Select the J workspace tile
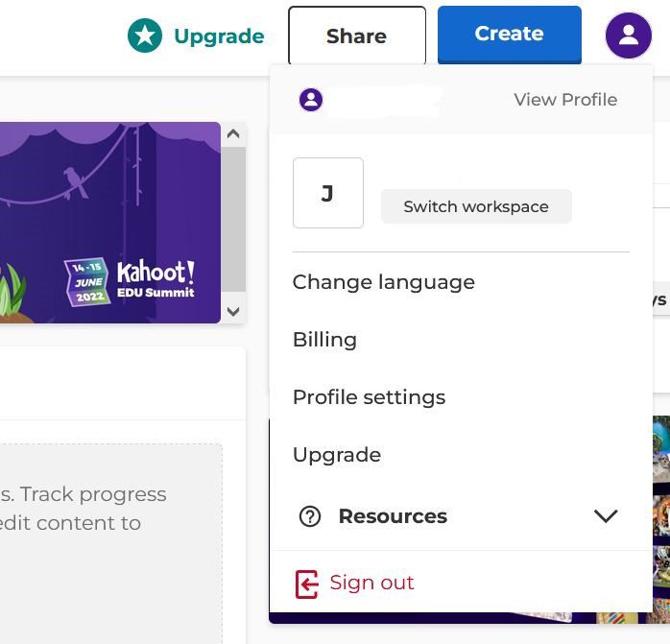The image size is (670, 644). click(327, 193)
